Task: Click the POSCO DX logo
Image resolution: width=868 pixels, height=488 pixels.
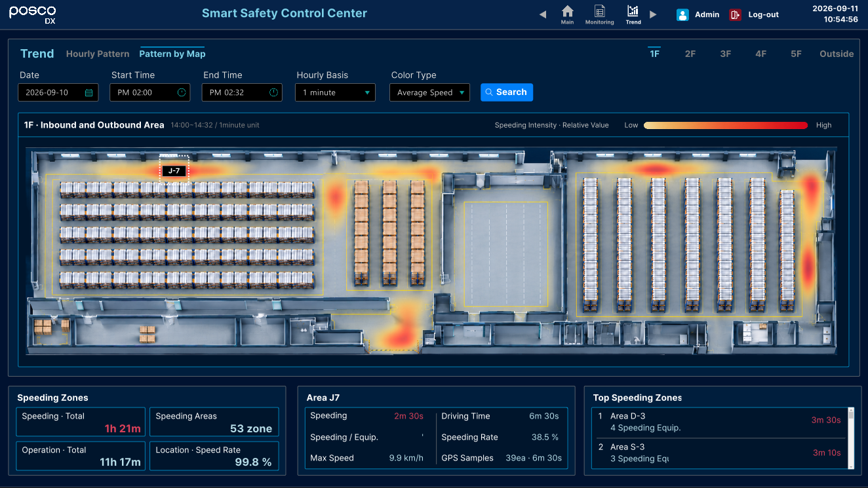Action: (33, 14)
